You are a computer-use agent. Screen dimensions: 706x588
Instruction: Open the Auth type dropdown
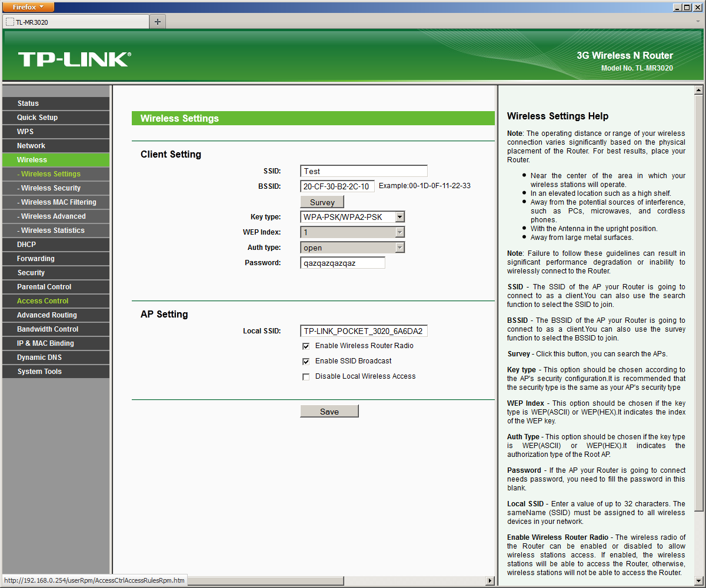[x=352, y=248]
